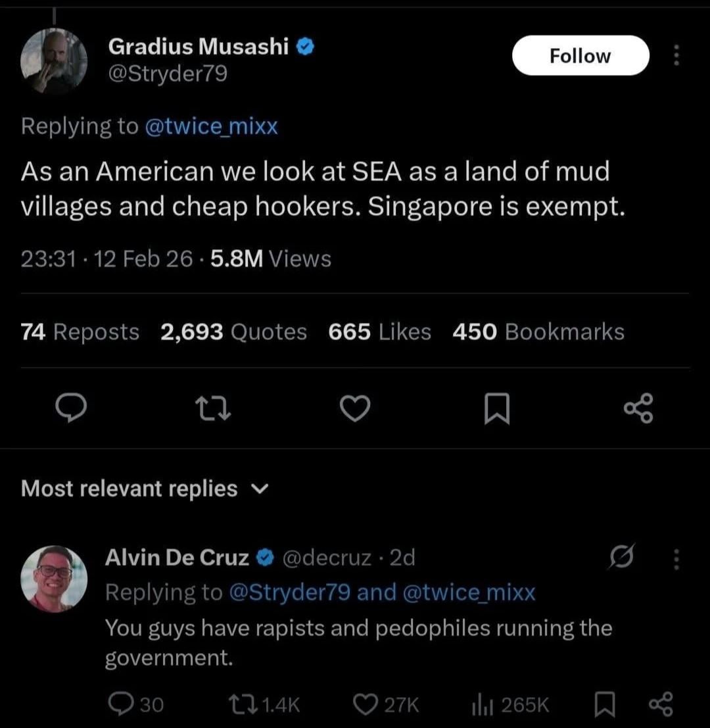Open Gradius Musashi's profile picture
710x728 pixels.
[x=53, y=61]
